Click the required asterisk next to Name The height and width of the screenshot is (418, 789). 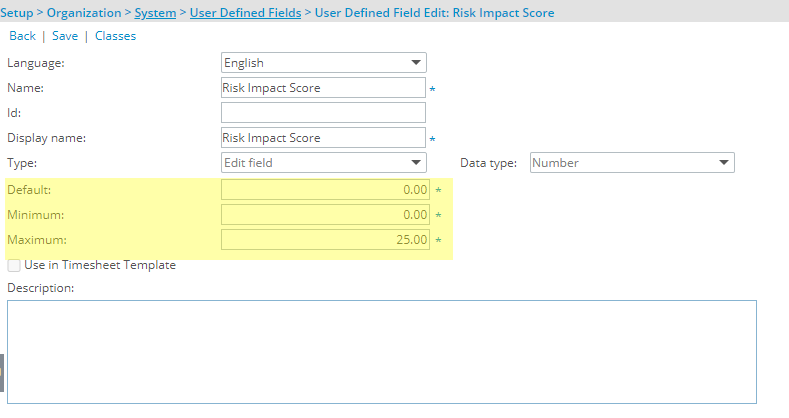click(432, 90)
